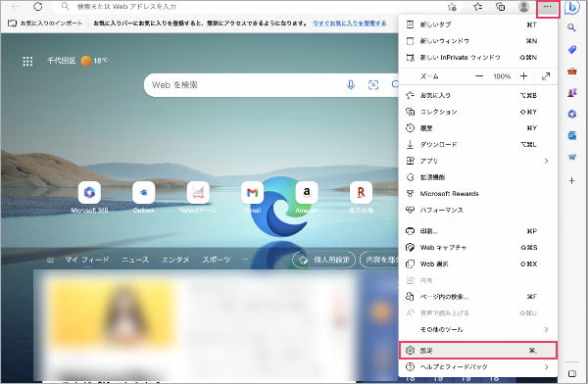
Task: Switch to マイ フィード tab
Action: coord(87,260)
